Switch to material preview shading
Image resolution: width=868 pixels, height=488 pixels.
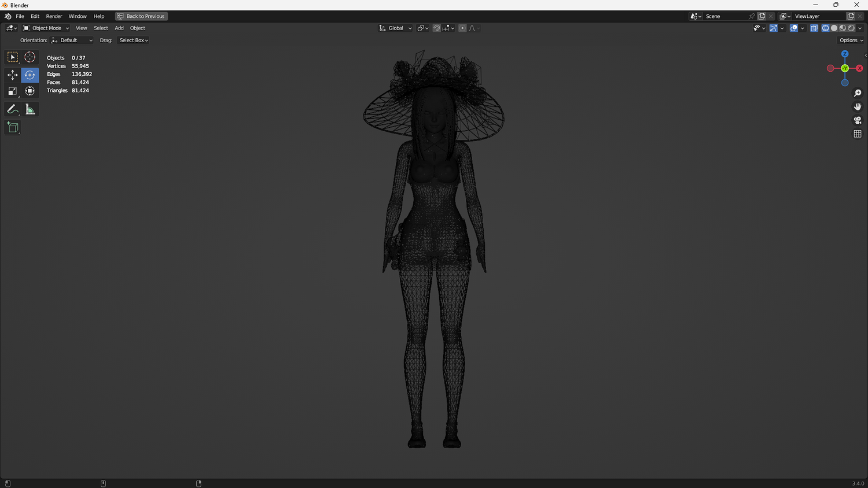[x=843, y=28]
